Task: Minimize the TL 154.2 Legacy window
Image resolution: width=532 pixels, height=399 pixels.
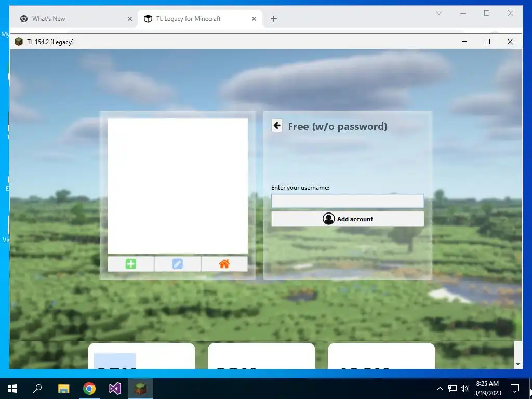Action: pos(464,42)
